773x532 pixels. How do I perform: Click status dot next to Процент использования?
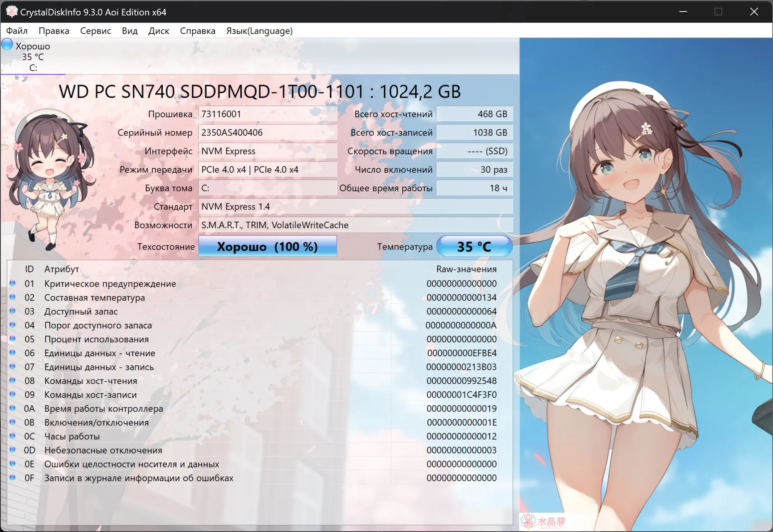coord(13,339)
